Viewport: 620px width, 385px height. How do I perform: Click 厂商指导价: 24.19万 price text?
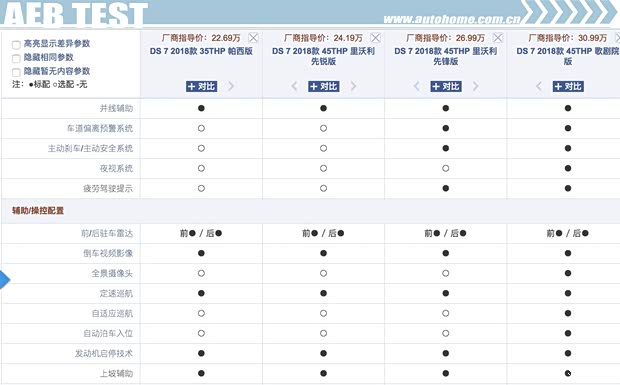(323, 38)
